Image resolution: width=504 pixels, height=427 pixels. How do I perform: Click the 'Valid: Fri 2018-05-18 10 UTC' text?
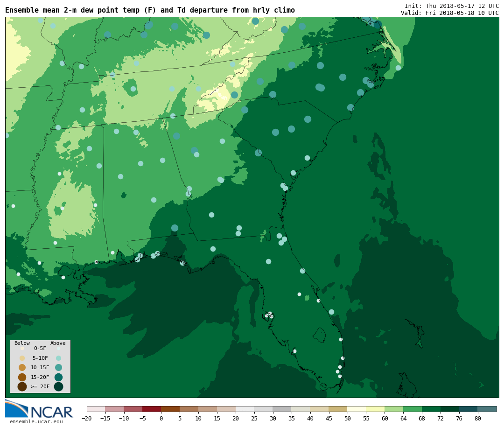449,13
